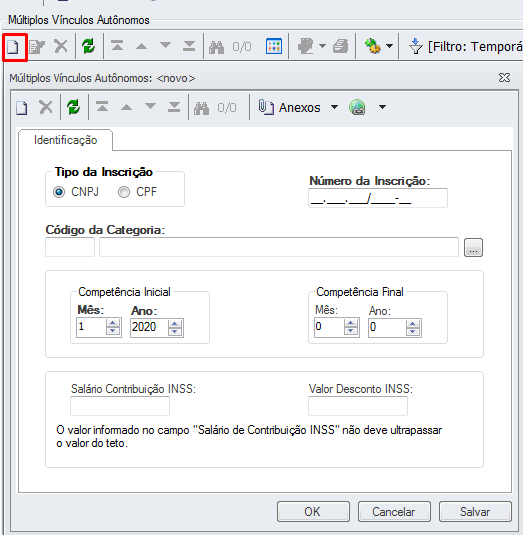Click Competência Final Mês field
The width and height of the screenshot is (523, 535).
329,328
